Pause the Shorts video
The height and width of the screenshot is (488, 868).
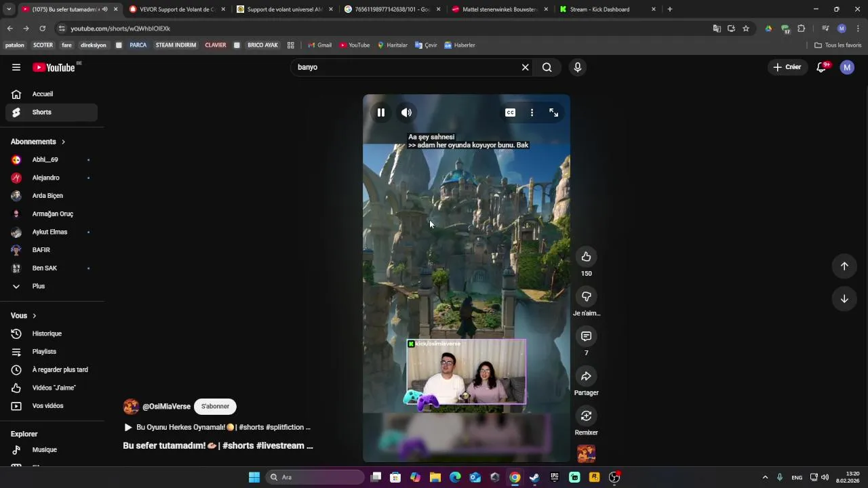tap(381, 113)
